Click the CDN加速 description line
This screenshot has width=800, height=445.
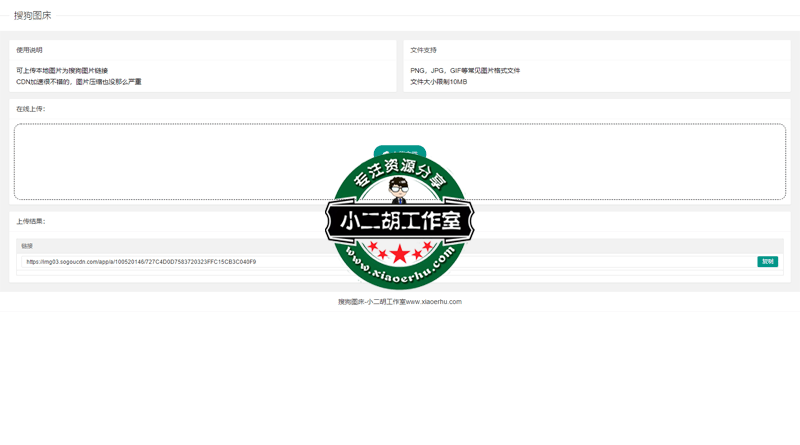click(79, 82)
